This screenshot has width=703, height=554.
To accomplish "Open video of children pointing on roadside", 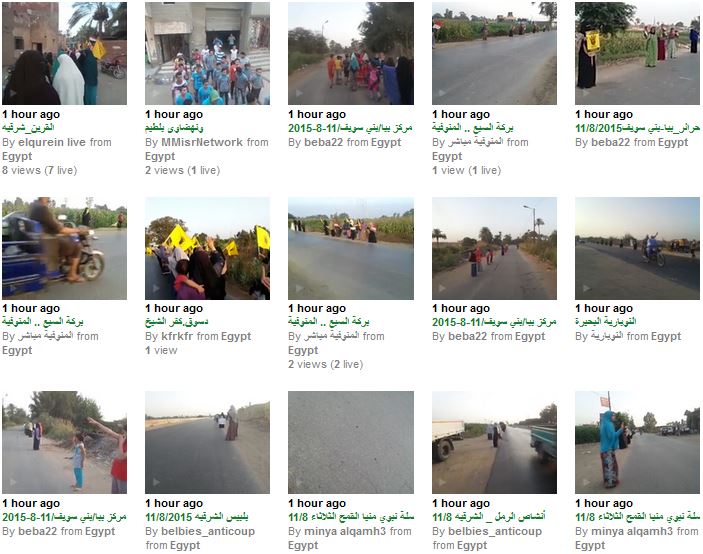I will (x=65, y=442).
